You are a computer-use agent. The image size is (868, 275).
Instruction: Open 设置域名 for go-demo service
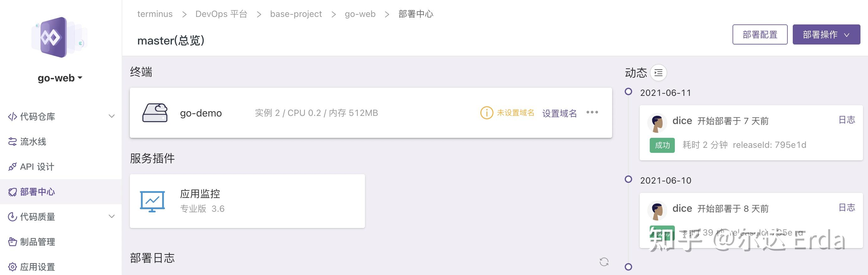tap(559, 113)
